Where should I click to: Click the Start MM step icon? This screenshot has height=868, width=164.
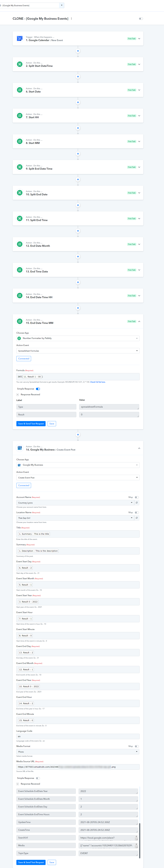coord(20,141)
